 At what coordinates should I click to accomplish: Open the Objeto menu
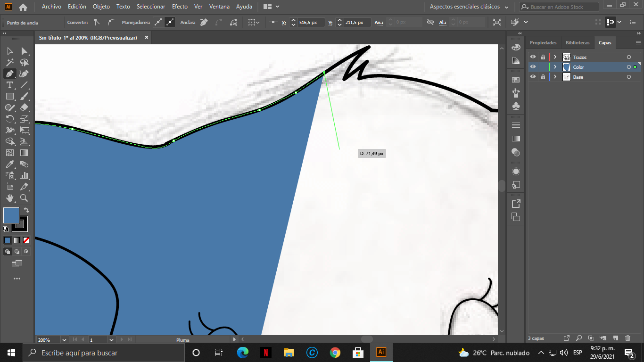point(101,7)
